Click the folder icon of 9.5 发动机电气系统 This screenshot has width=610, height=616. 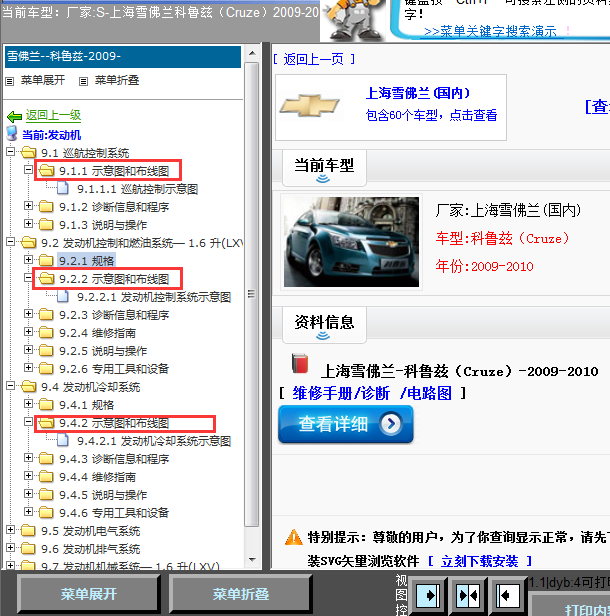(28, 531)
